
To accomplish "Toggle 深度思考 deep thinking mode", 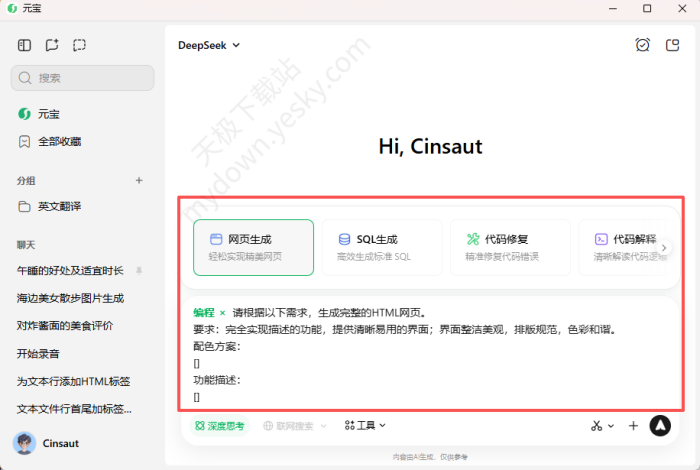I will click(x=219, y=426).
